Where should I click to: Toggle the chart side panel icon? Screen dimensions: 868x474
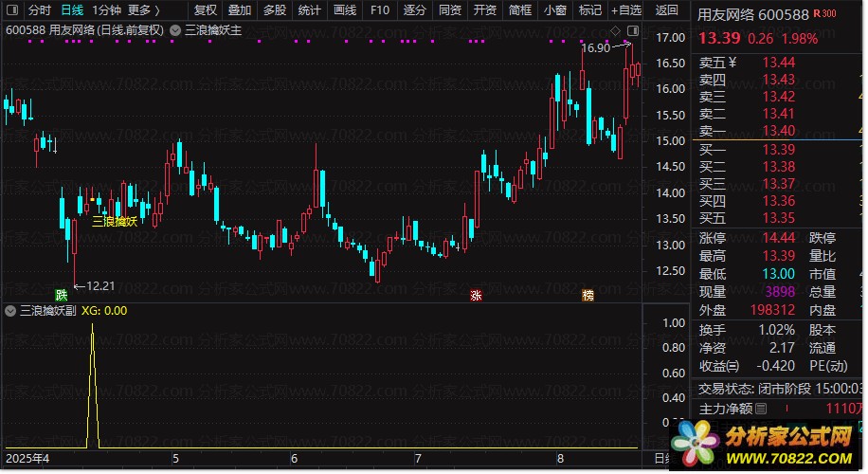tap(633, 30)
